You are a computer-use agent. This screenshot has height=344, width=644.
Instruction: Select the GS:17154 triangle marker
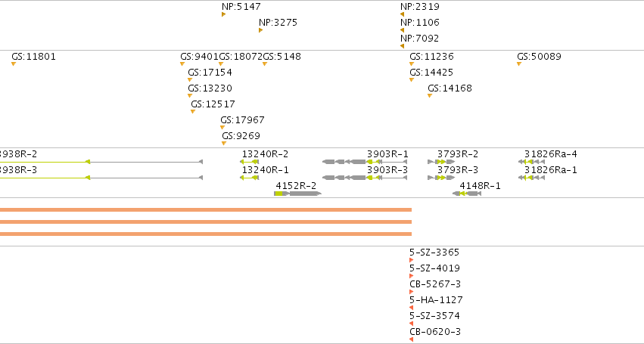pos(190,80)
